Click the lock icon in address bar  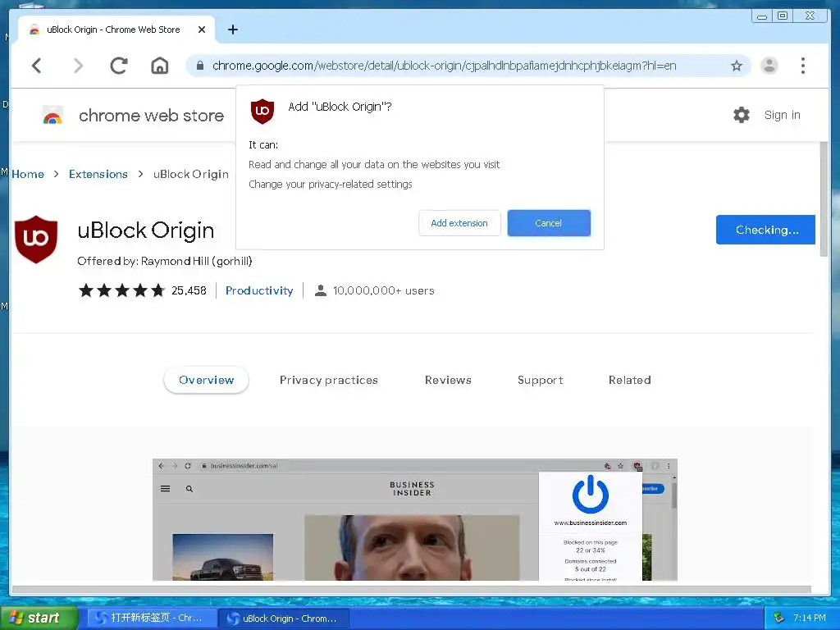tap(200, 66)
